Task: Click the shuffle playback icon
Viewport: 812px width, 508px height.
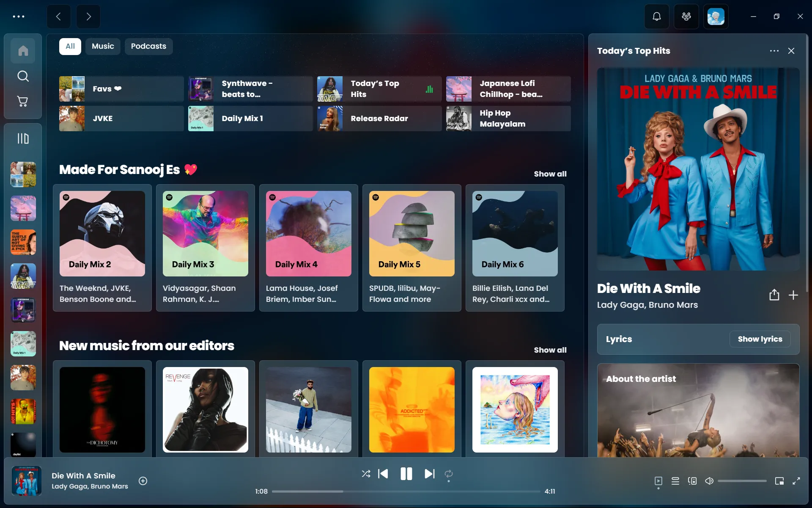Action: click(x=366, y=474)
